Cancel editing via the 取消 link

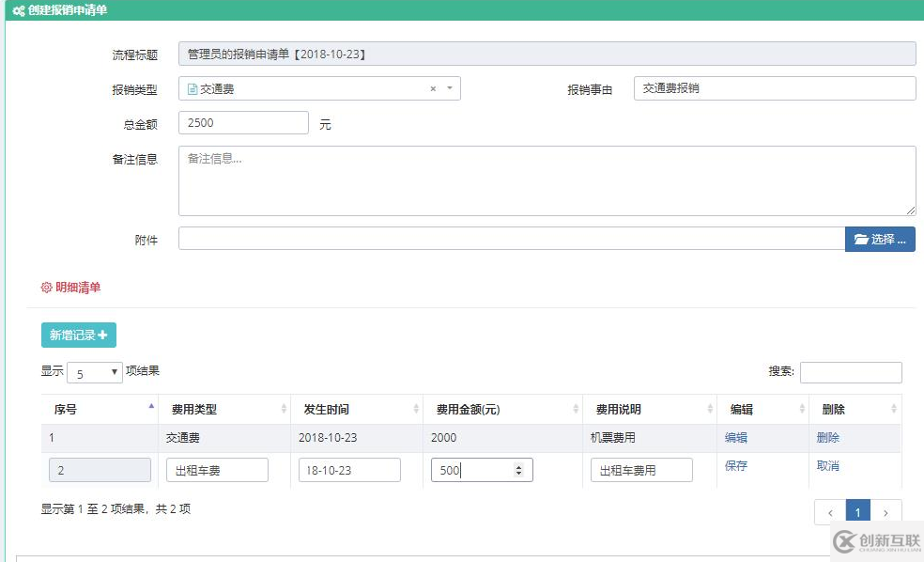(829, 467)
